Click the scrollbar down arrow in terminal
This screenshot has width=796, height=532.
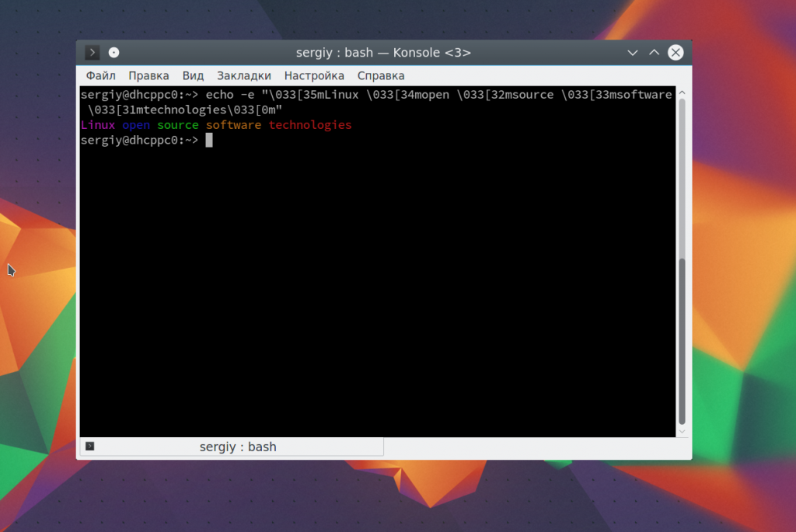682,431
